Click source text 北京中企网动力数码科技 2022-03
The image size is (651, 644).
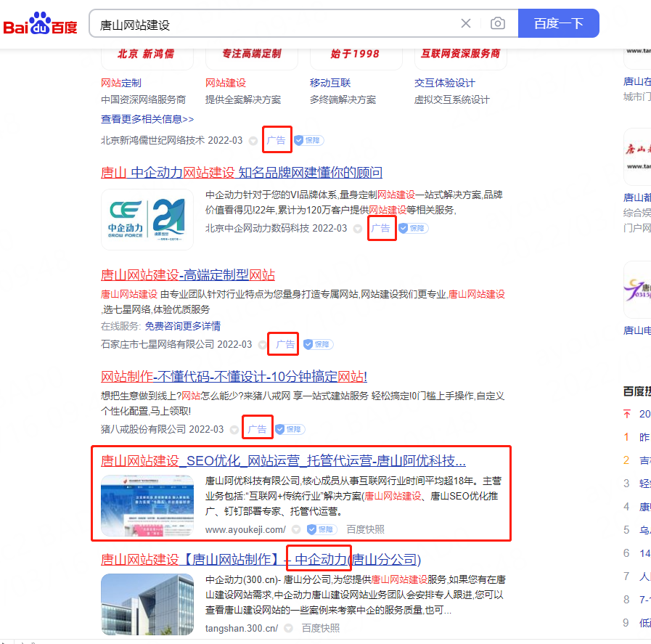(x=276, y=229)
